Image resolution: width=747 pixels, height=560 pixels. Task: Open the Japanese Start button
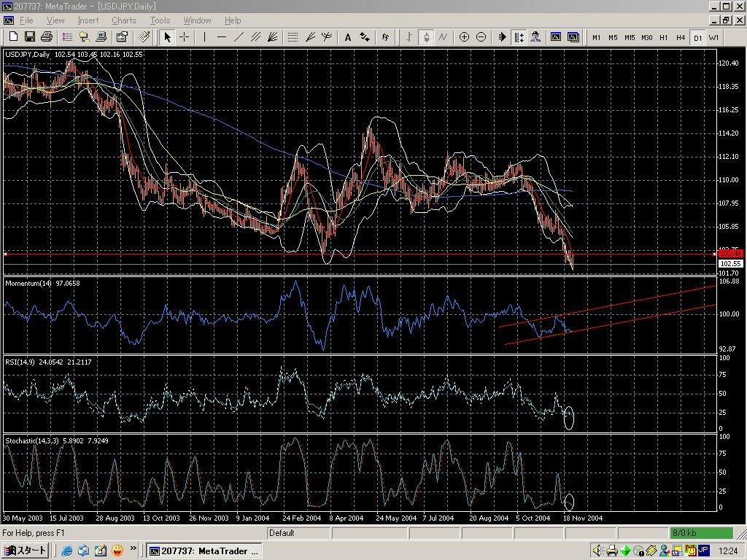click(25, 551)
